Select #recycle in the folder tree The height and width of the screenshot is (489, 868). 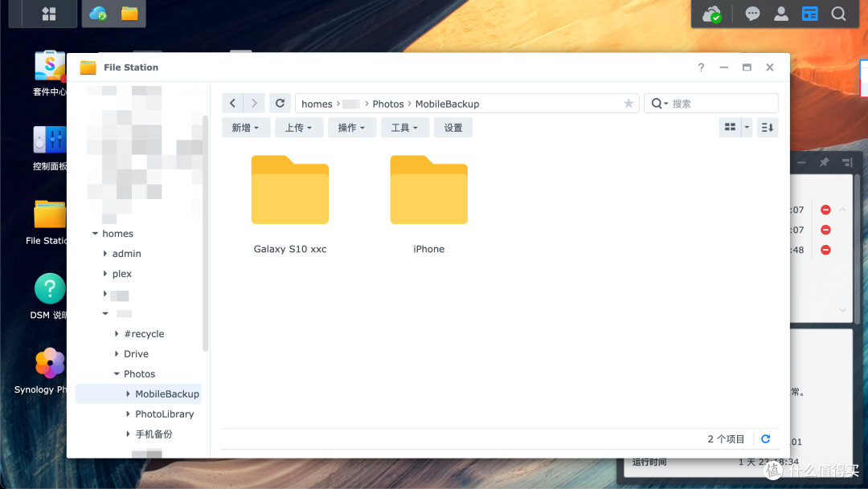[144, 333]
